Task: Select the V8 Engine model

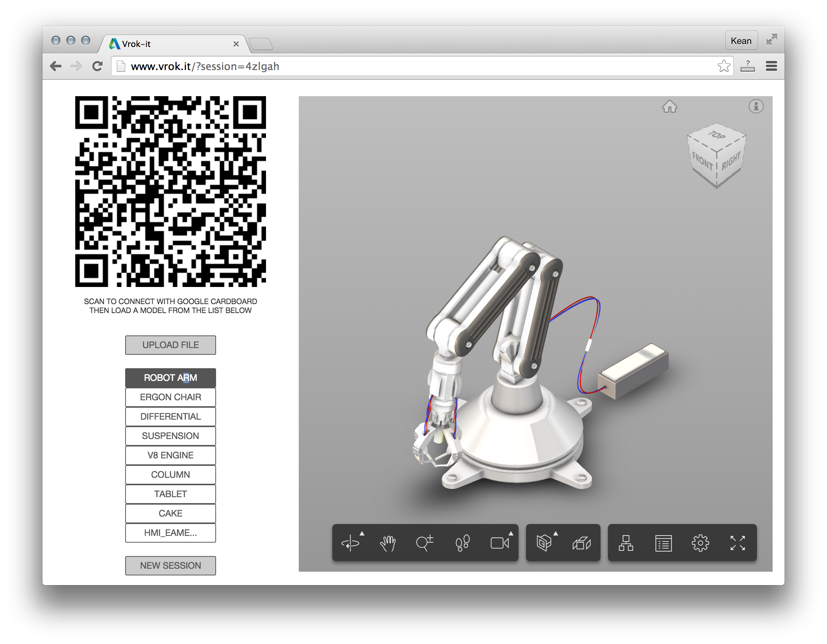Action: tap(170, 455)
